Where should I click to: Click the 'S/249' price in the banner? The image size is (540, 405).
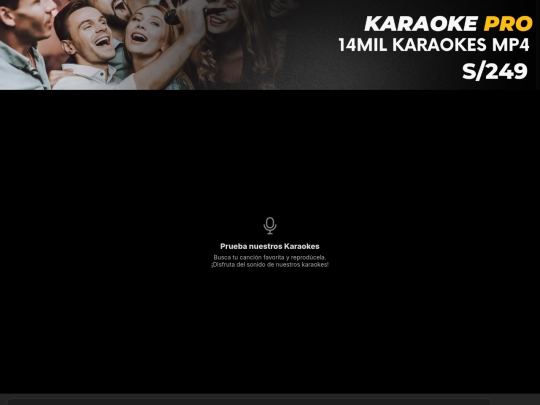pos(495,72)
